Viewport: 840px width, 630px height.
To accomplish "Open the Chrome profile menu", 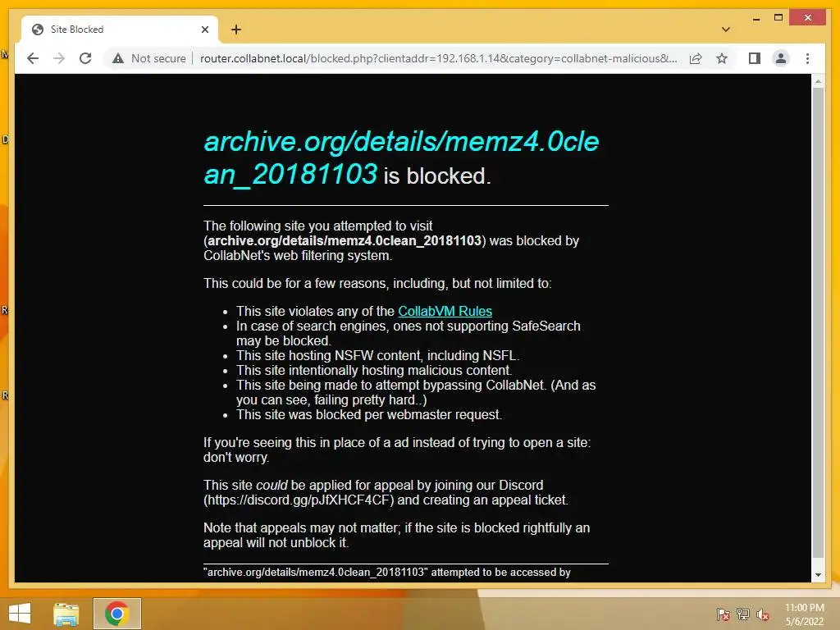I will (x=781, y=58).
